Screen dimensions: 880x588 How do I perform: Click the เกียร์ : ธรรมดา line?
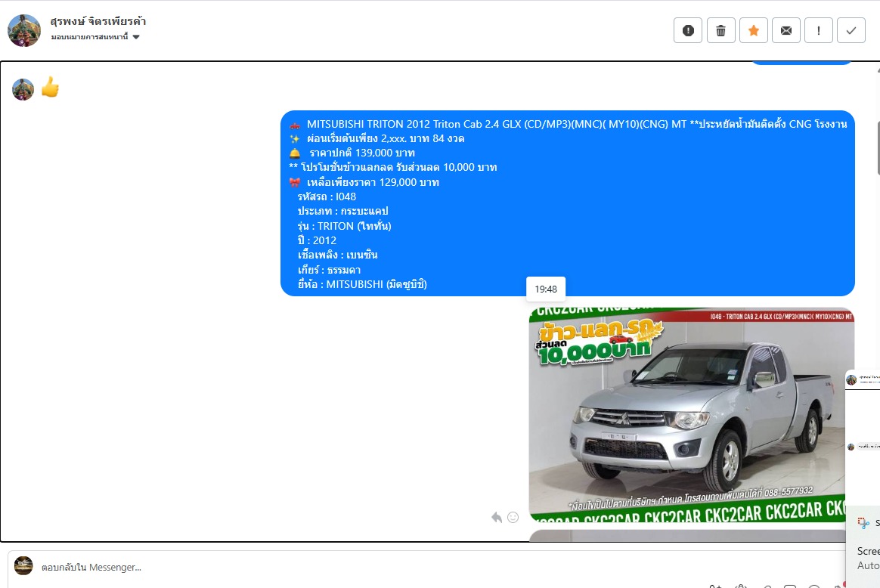pyautogui.click(x=329, y=270)
